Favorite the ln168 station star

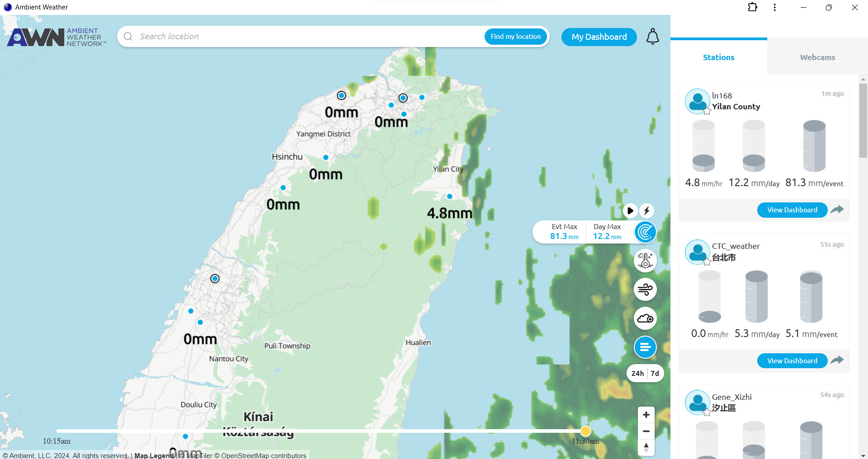point(707,111)
